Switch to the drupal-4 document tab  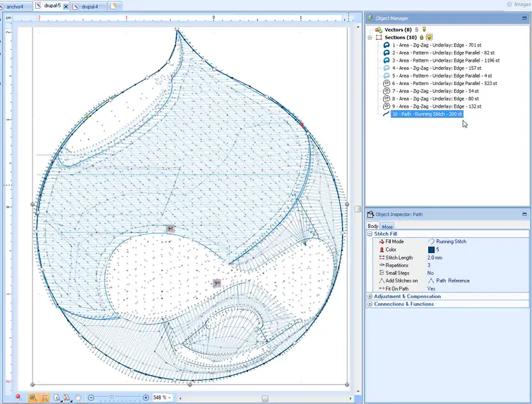pyautogui.click(x=89, y=6)
